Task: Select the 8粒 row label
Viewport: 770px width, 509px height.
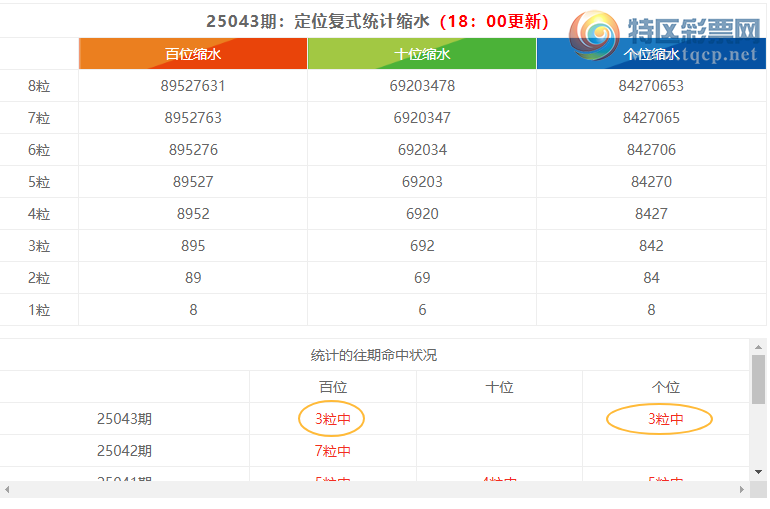Action: coord(39,86)
